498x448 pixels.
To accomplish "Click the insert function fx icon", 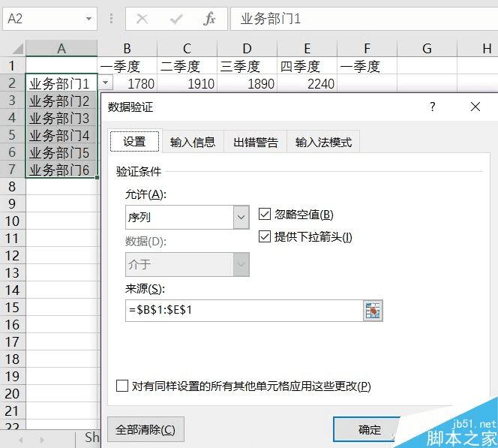I will tap(209, 19).
